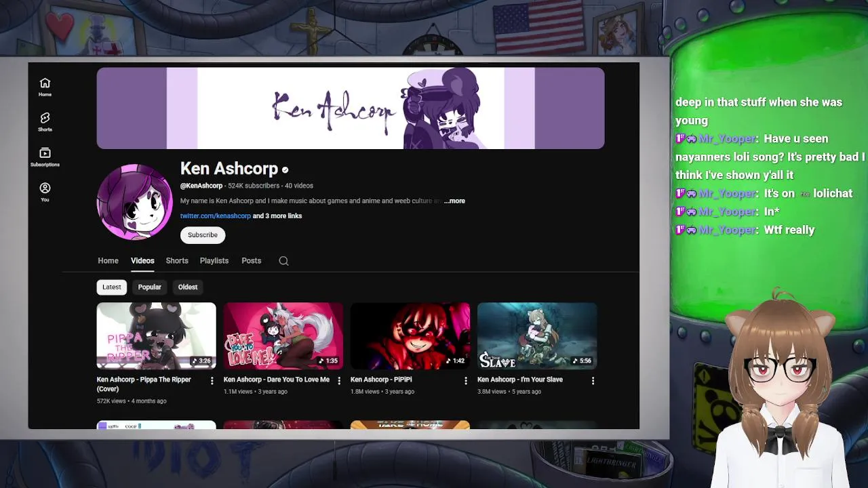Screen dimensions: 868x488
Task: Open the You sidebar icon
Action: tap(45, 192)
